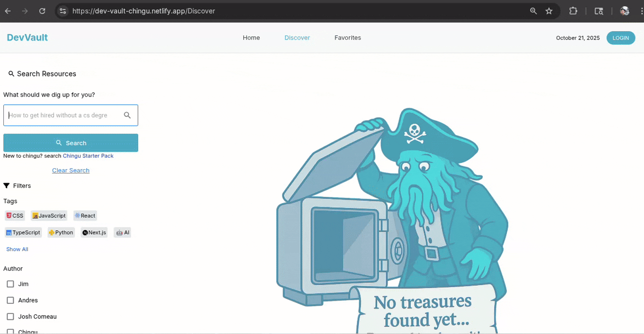
Task: Open the Chingu Starter Pack link
Action: pyautogui.click(x=88, y=155)
